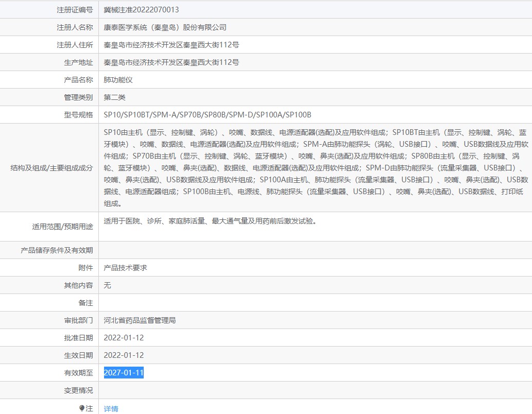The height and width of the screenshot is (414, 532).
Task: Click product name value 肺功能仪
Action: click(x=118, y=80)
